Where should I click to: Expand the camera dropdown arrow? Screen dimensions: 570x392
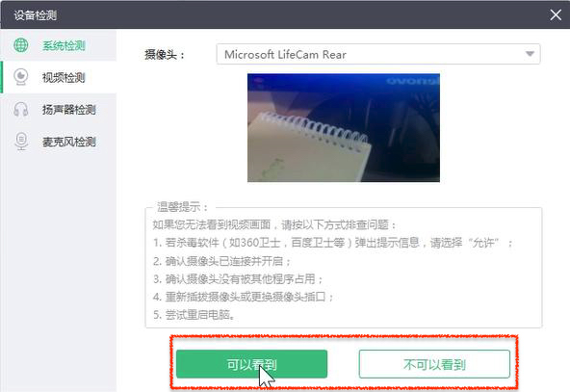(530, 54)
